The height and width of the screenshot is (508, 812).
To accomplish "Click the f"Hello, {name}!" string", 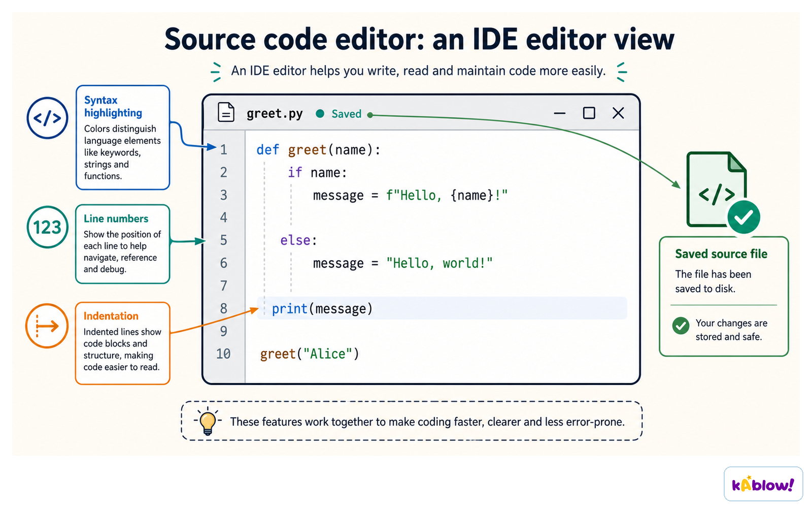I will pos(447,196).
